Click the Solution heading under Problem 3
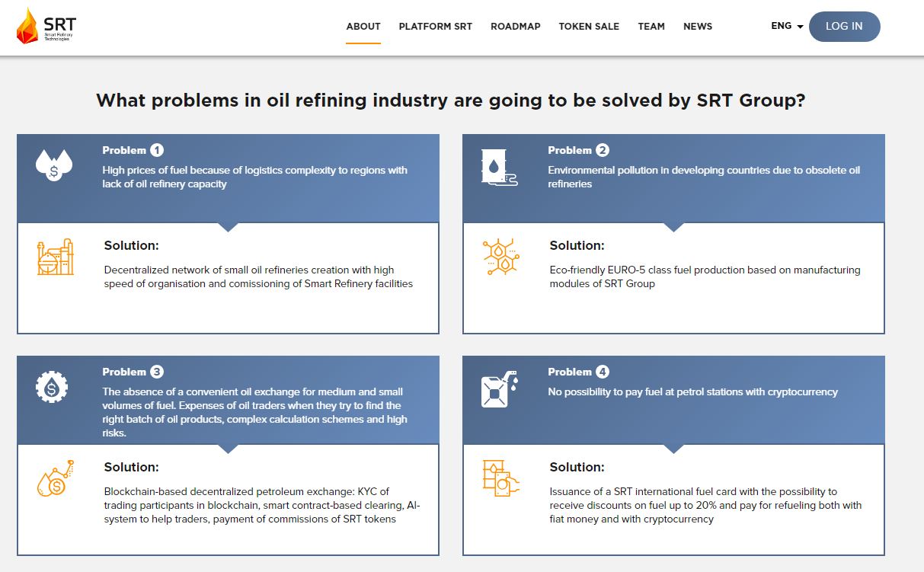 131,467
